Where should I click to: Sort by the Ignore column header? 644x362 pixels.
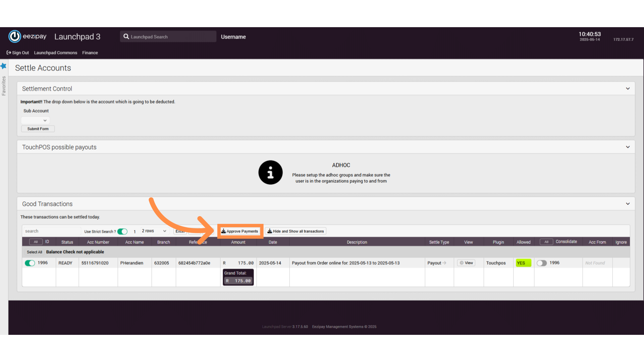tap(621, 242)
